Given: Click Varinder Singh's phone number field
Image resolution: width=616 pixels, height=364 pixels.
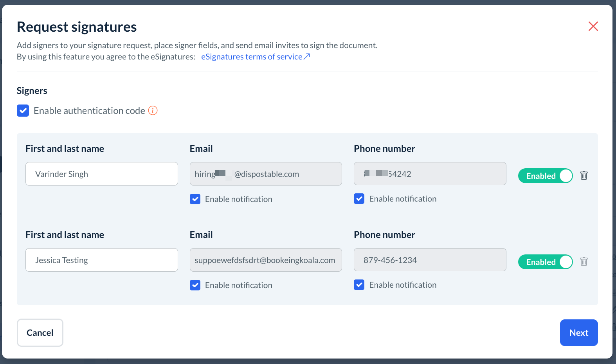Looking at the screenshot, I should [430, 174].
